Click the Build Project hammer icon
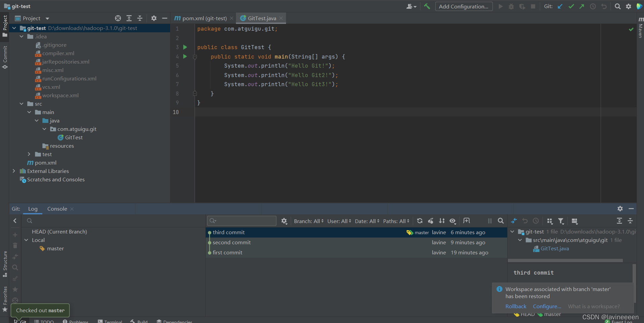 pyautogui.click(x=427, y=6)
